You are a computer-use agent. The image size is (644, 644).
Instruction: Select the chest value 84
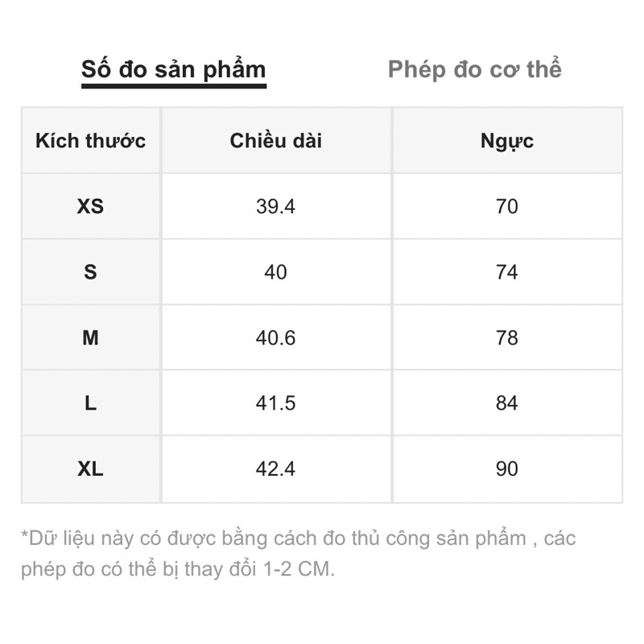507,403
